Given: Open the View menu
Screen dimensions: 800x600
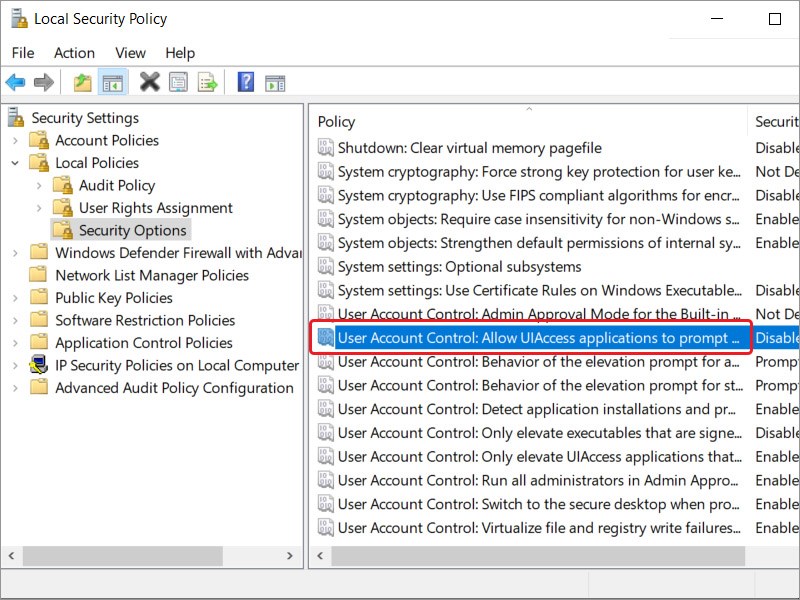Looking at the screenshot, I should pyautogui.click(x=130, y=53).
